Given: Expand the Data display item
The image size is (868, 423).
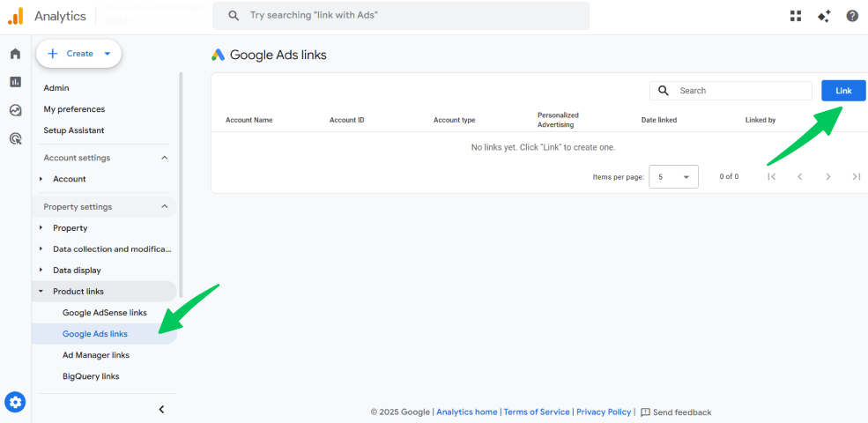Looking at the screenshot, I should coord(41,271).
